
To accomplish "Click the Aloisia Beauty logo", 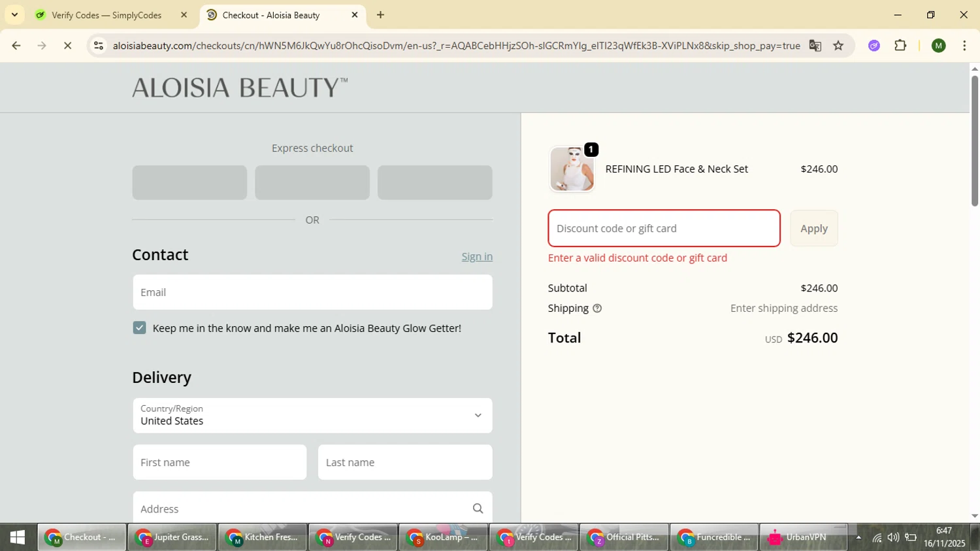I will point(240,88).
